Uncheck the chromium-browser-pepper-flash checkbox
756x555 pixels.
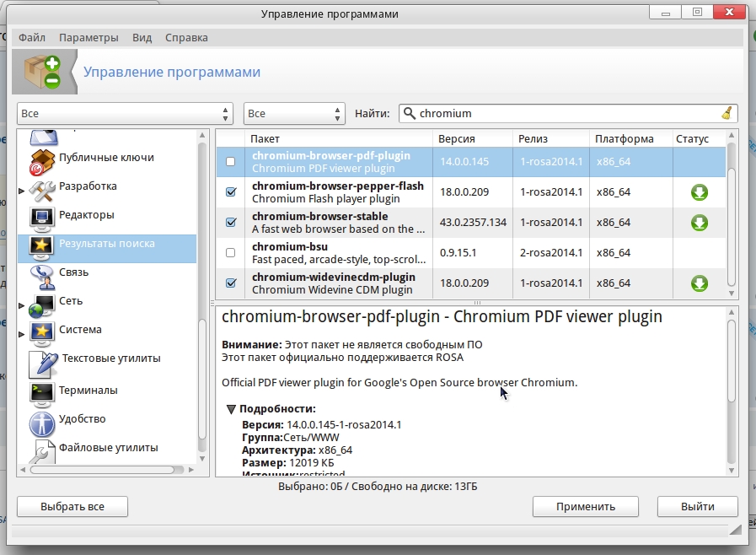pyautogui.click(x=231, y=192)
